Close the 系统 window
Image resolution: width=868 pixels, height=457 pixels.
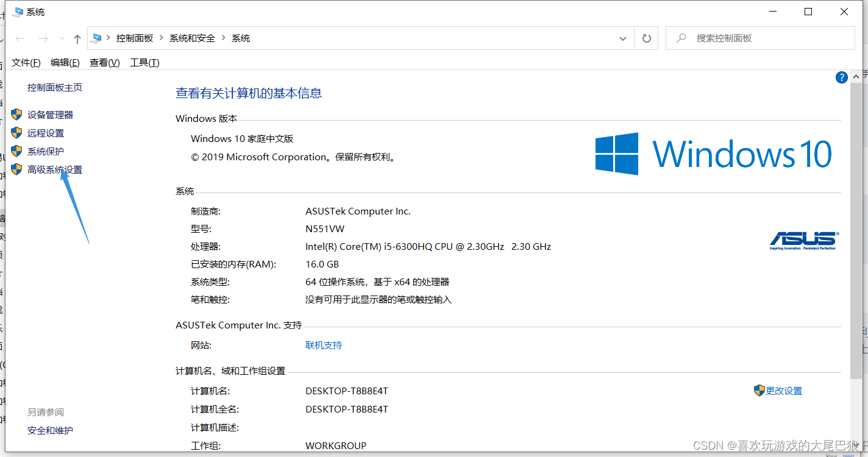844,12
